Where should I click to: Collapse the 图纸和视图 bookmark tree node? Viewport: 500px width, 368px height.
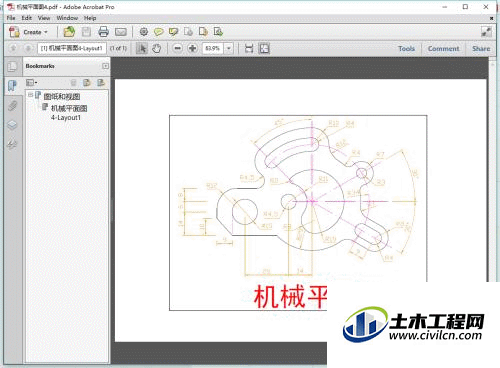[x=30, y=95]
